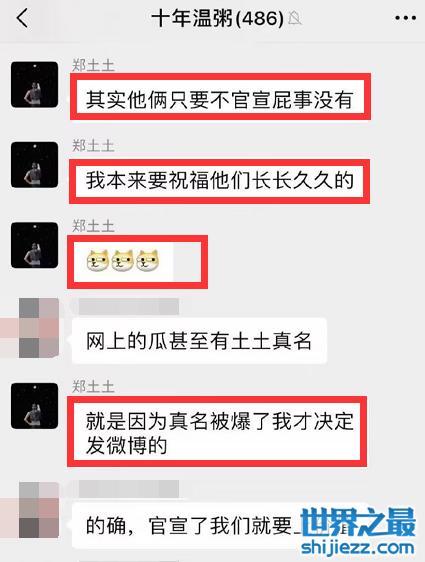This screenshot has width=425, height=562.
Task: Open the shijiezz.com watermark link
Action: 358,548
